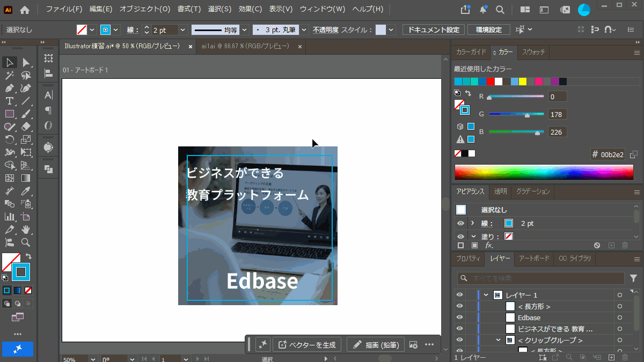644x362 pixels.
Task: Select the Magic Wand tool
Action: (10, 76)
